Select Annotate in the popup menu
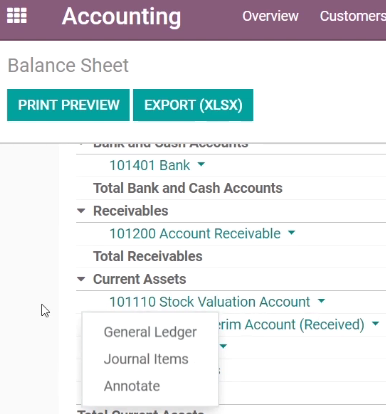The image size is (386, 414). [x=132, y=386]
